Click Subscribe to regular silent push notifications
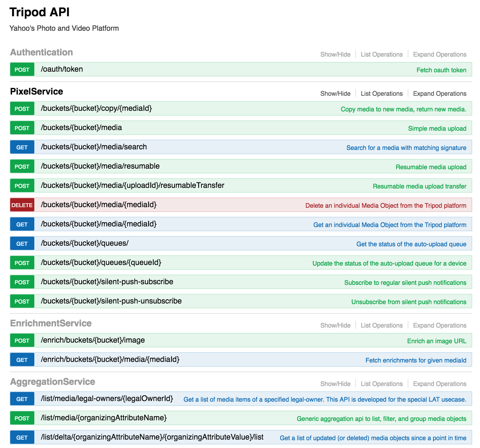Viewport: 480px width, 448px height. [x=405, y=283]
